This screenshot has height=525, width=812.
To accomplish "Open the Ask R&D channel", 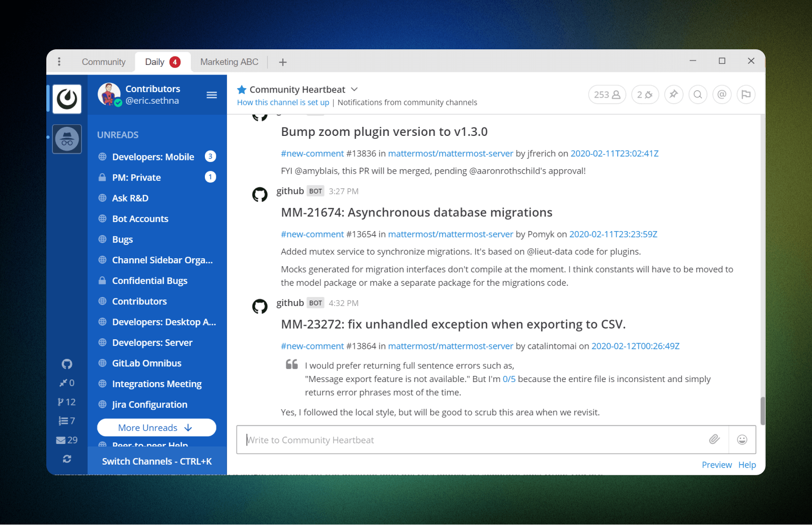I will pos(157,198).
